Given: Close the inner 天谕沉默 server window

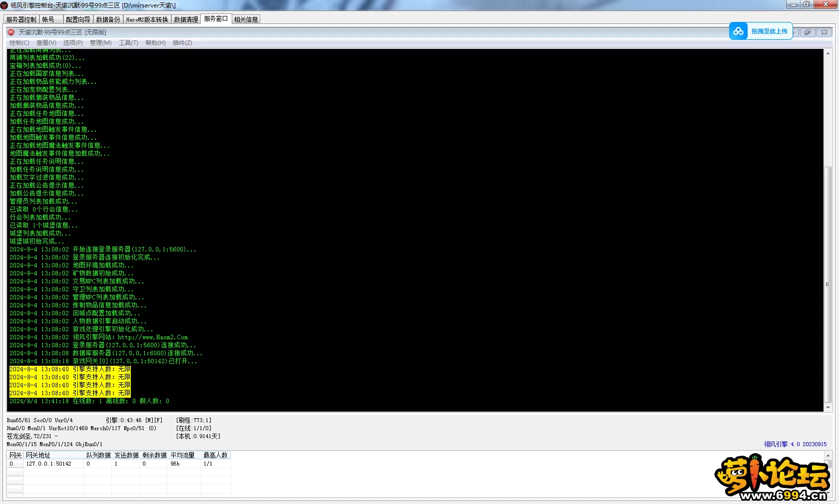Looking at the screenshot, I should pyautogui.click(x=824, y=32).
